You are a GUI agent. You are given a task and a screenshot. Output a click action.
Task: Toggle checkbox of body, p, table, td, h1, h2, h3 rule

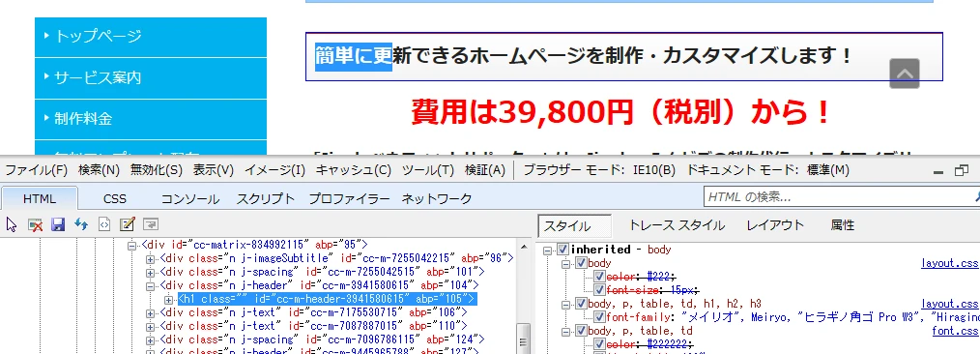[x=581, y=304]
